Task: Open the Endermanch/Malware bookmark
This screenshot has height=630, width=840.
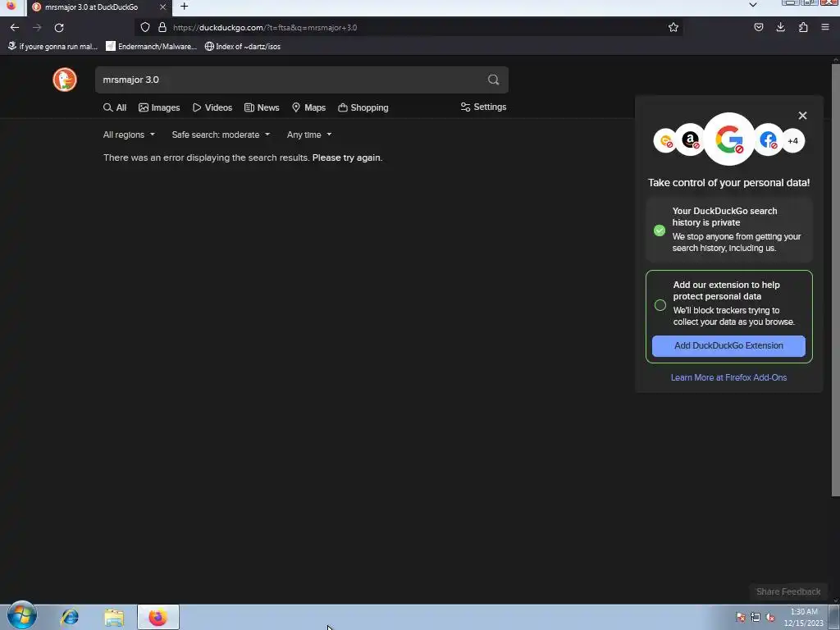Action: pos(152,47)
